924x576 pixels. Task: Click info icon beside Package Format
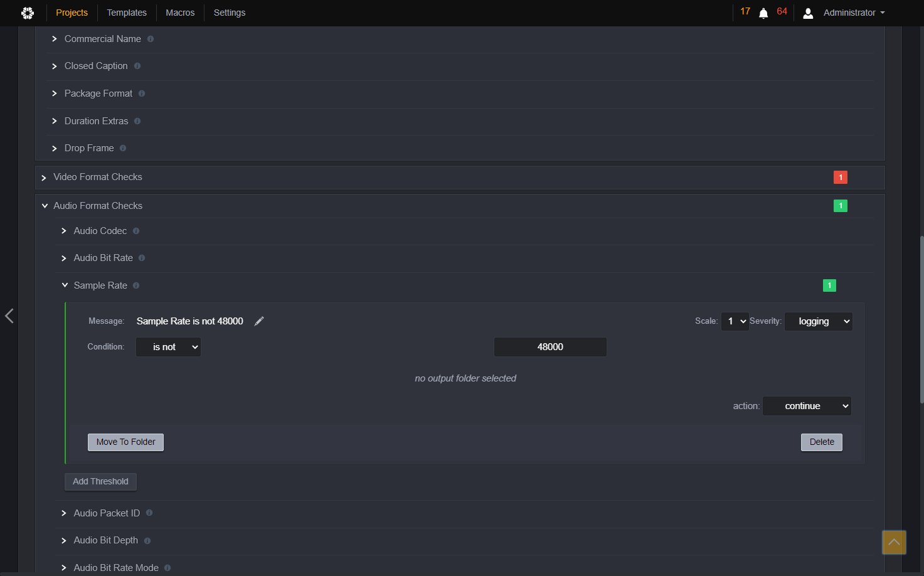[x=142, y=93]
